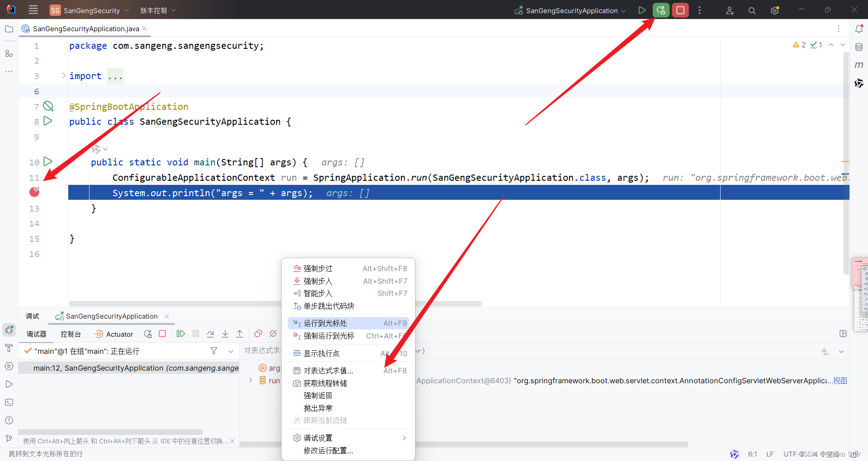Open View Breakpoints dialog
868x461 pixels.
[258, 334]
